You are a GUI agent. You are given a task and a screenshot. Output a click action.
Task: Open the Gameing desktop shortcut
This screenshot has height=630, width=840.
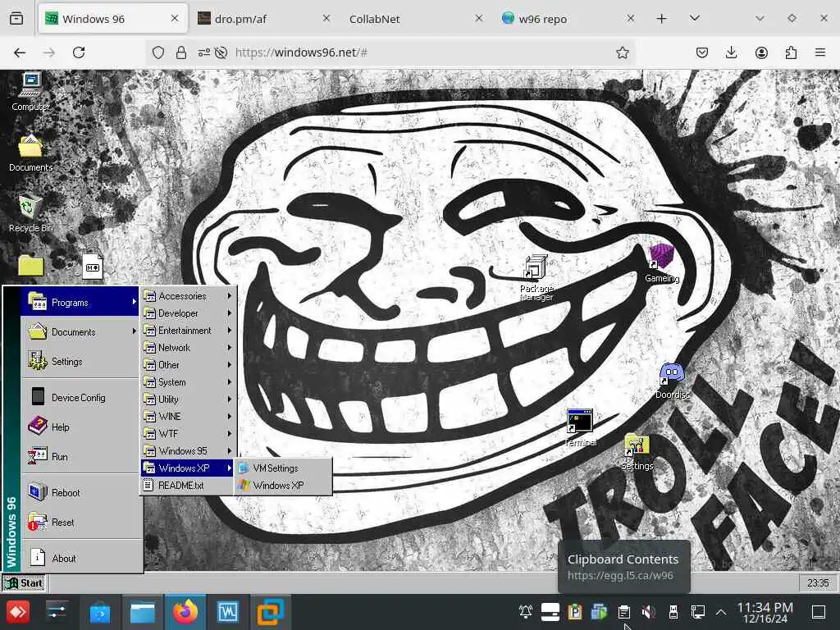point(662,263)
